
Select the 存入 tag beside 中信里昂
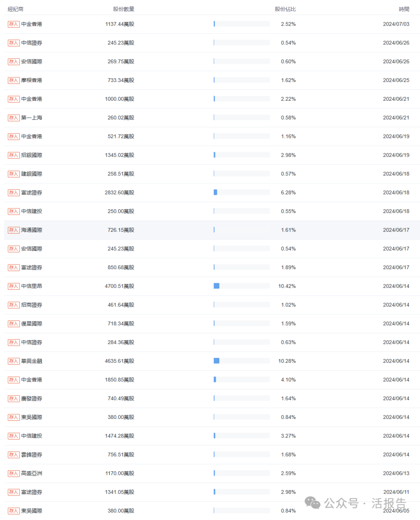click(14, 286)
